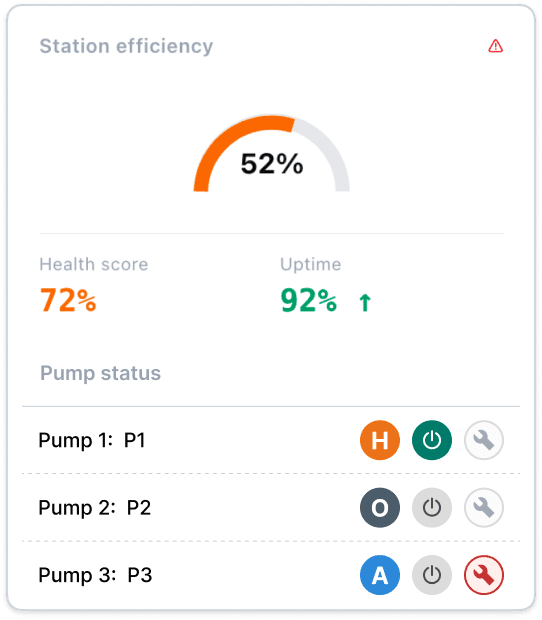
Task: Click the 72% Health score value
Action: click(68, 300)
